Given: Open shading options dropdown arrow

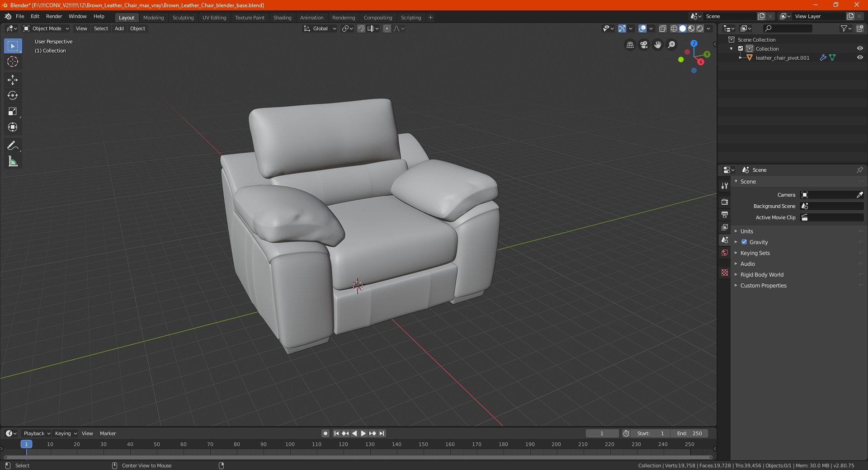Looking at the screenshot, I should point(708,28).
